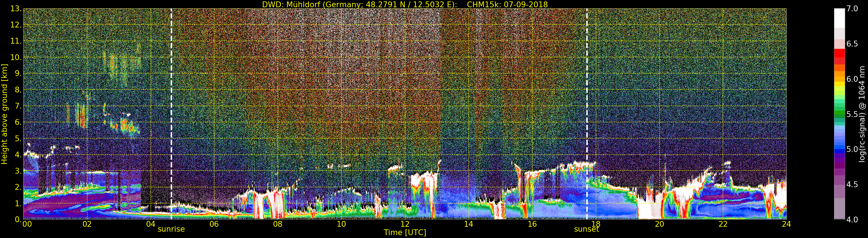Click the white dashed sunrise marker line

171,114
